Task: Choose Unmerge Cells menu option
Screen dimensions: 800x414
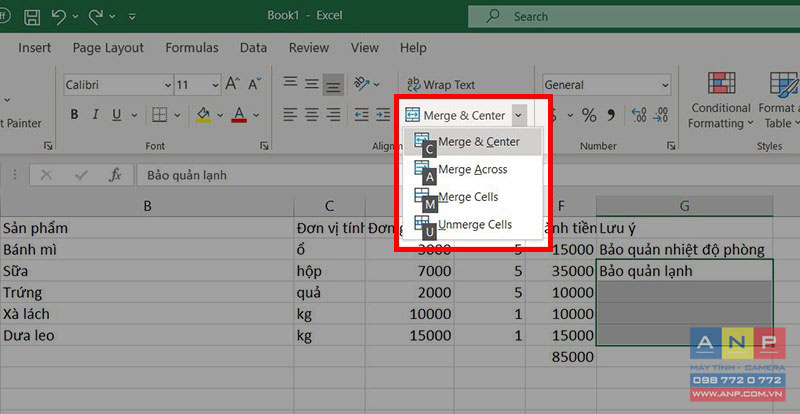Action: point(472,224)
